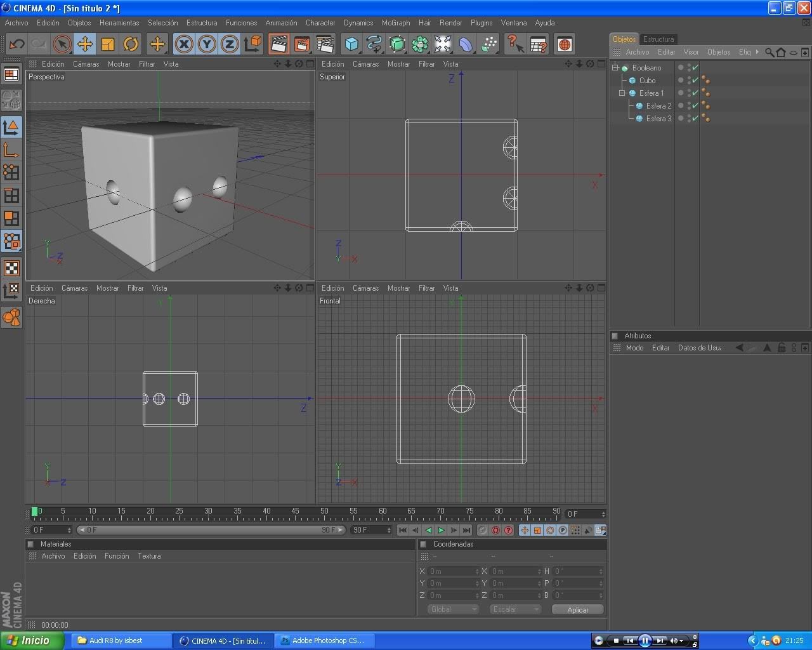Open the Global coordinate mode dropdown
The width and height of the screenshot is (812, 650).
(453, 609)
